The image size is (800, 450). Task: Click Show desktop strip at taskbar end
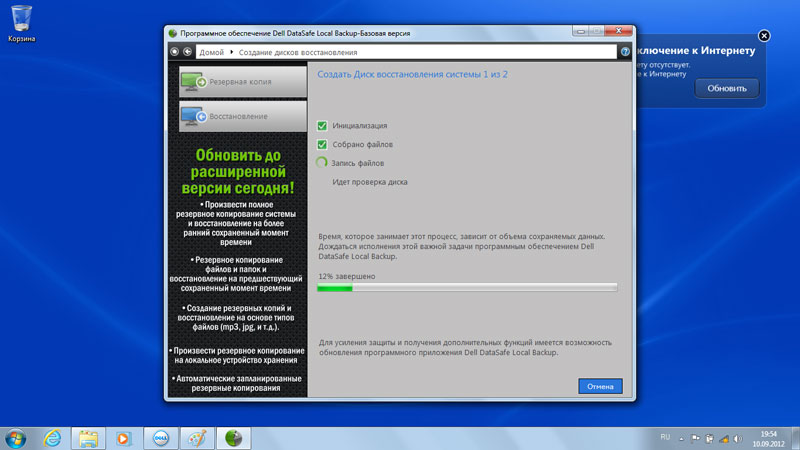(796, 438)
